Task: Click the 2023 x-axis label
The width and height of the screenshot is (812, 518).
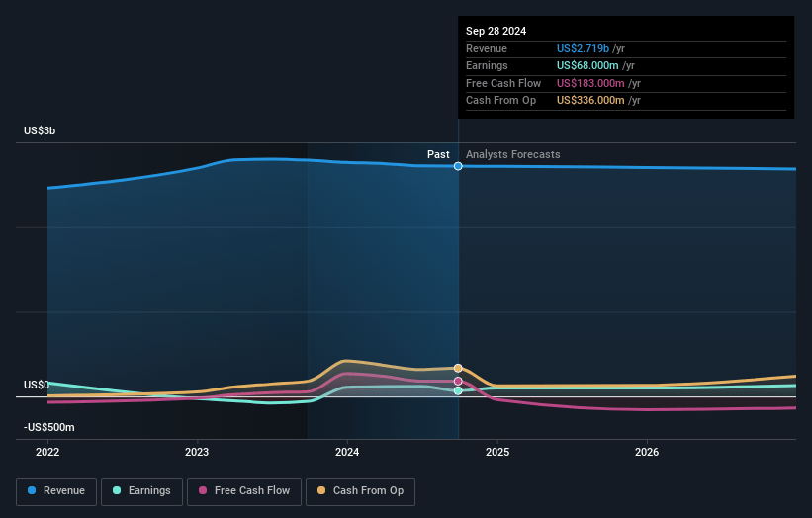Action: click(197, 453)
